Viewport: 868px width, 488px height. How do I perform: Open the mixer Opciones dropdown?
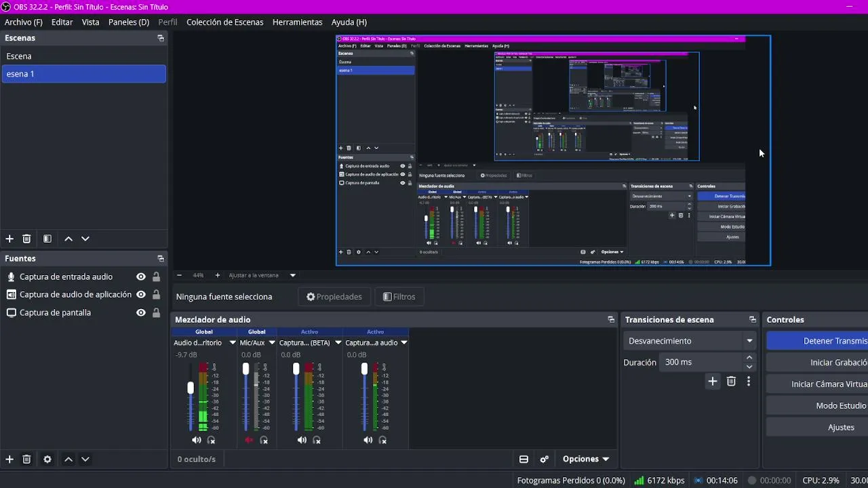click(586, 459)
